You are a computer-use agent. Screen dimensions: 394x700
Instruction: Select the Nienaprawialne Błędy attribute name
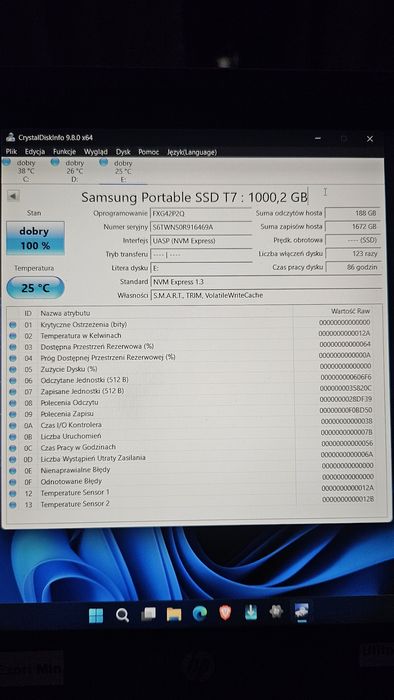coord(75,470)
